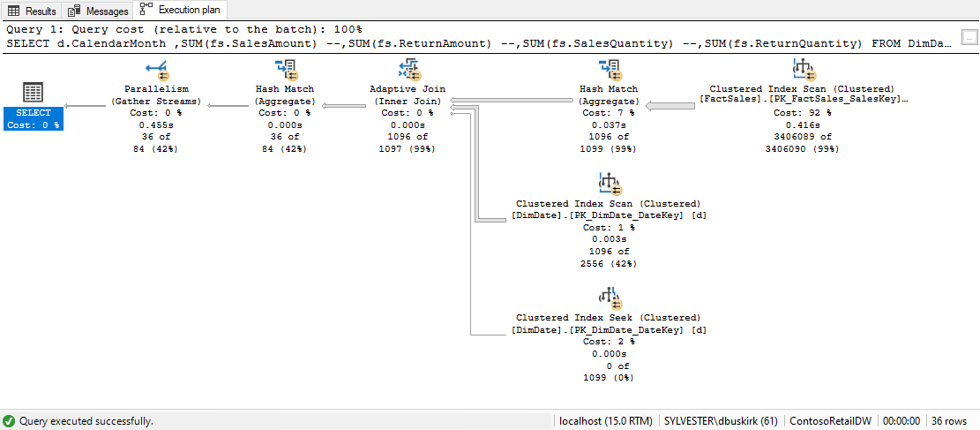
Task: Click the DimDate Clustered Index Scan icon
Action: 609,184
